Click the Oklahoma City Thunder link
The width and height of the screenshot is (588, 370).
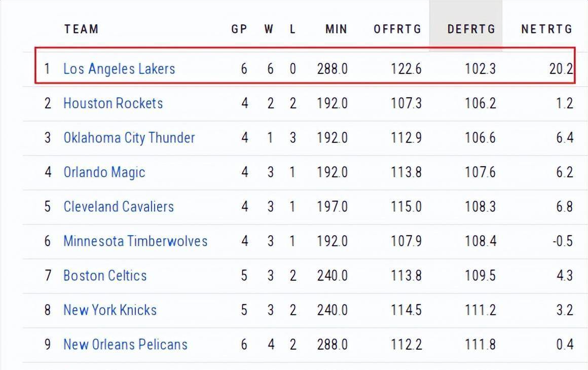(129, 138)
